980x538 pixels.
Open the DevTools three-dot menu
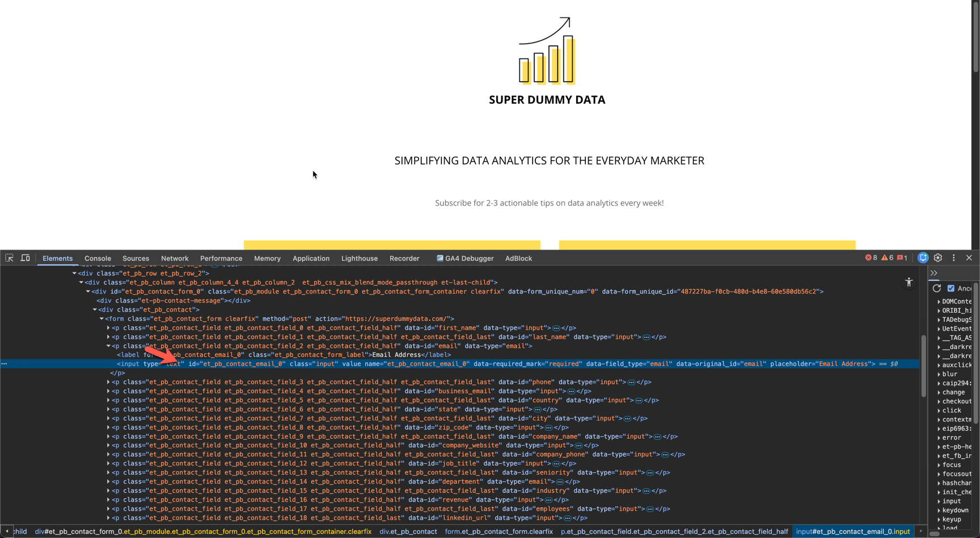point(953,258)
